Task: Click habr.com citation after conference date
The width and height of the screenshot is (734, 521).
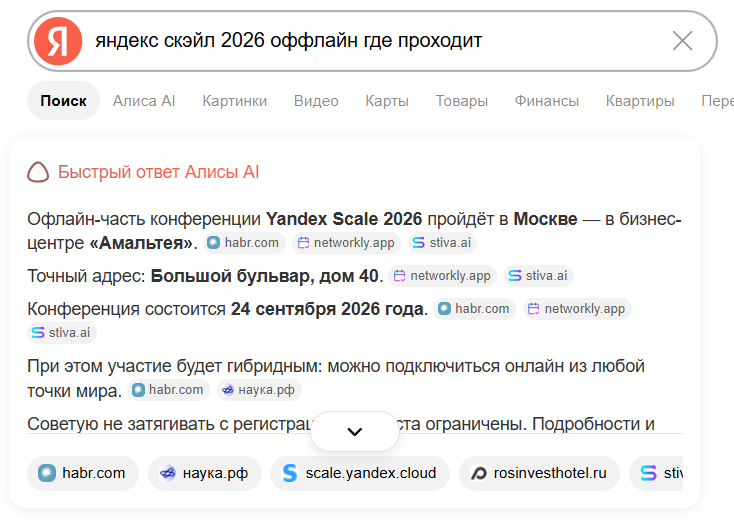Action: point(474,309)
